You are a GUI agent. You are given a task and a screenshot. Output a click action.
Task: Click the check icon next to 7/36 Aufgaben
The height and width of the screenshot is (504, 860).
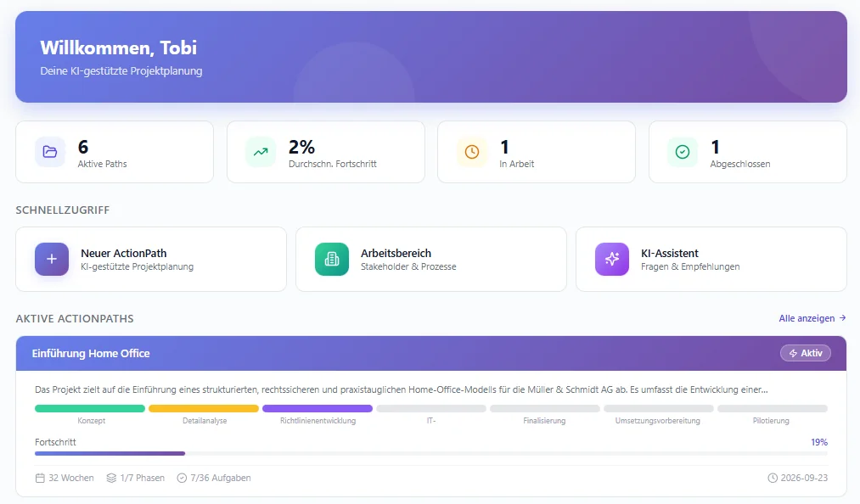tap(182, 478)
